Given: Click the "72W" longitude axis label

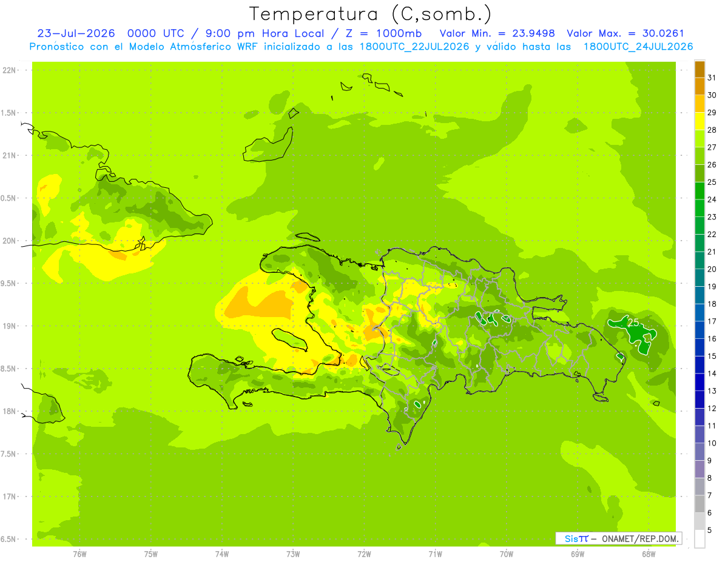Looking at the screenshot, I should tap(364, 554).
